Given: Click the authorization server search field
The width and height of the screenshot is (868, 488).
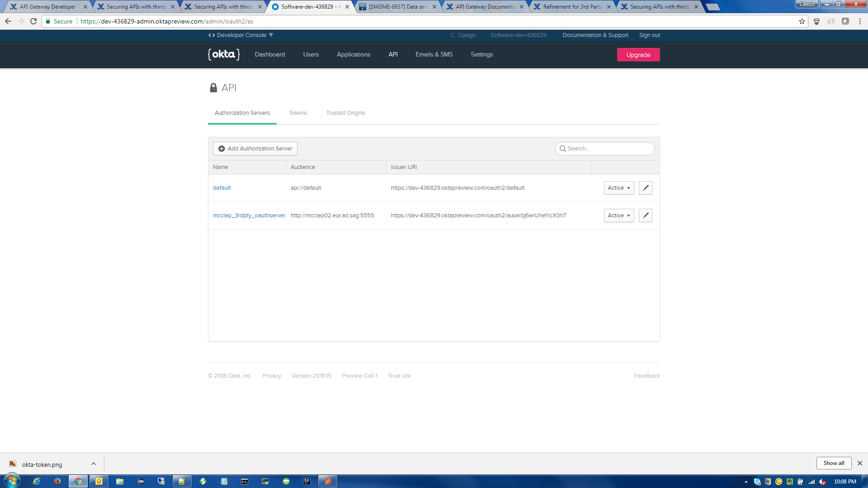Looking at the screenshot, I should click(608, 149).
